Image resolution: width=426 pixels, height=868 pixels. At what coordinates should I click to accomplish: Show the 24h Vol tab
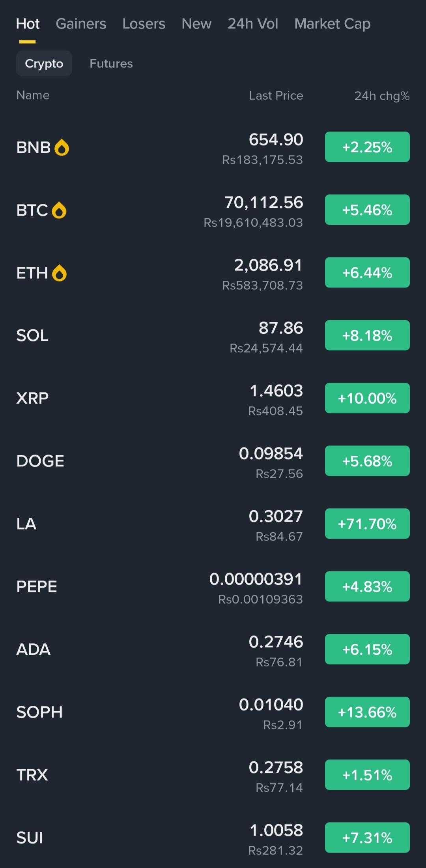253,24
